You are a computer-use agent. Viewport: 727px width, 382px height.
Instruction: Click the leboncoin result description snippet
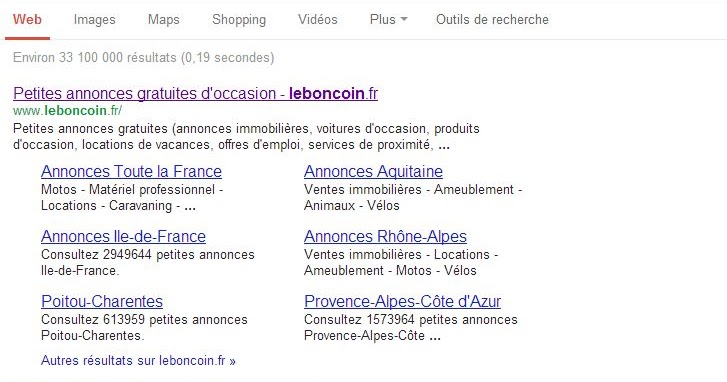[x=246, y=136]
